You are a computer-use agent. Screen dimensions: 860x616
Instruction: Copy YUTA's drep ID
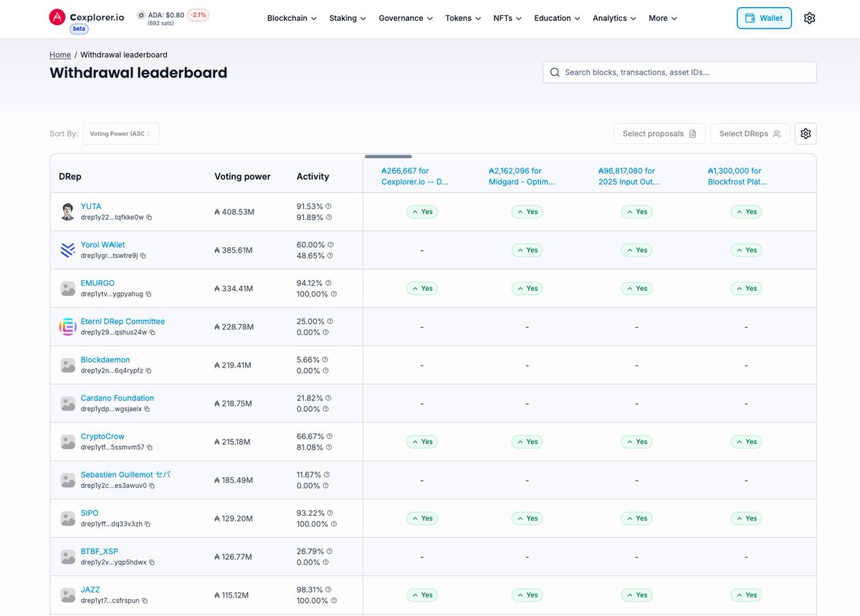click(x=149, y=217)
